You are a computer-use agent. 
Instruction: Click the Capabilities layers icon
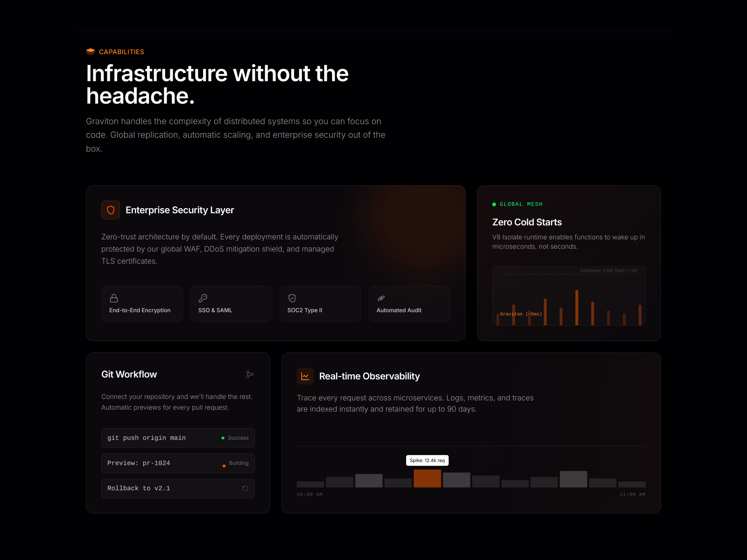click(x=91, y=52)
